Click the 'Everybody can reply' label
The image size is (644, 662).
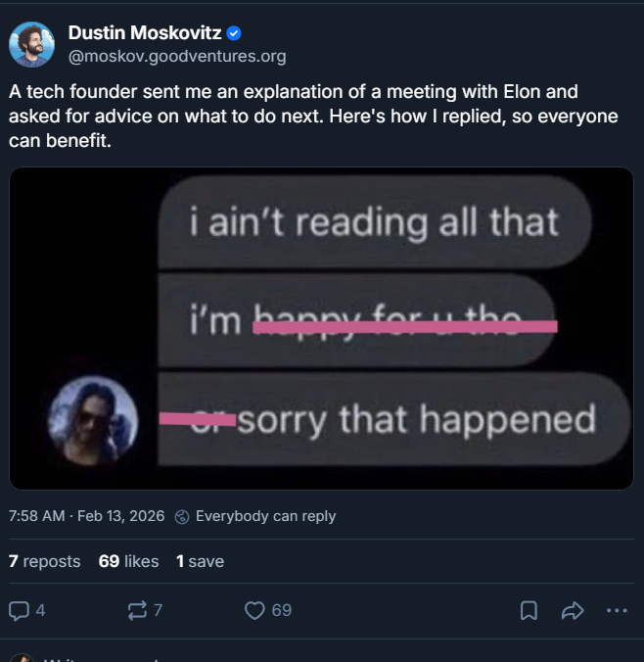coord(265,516)
